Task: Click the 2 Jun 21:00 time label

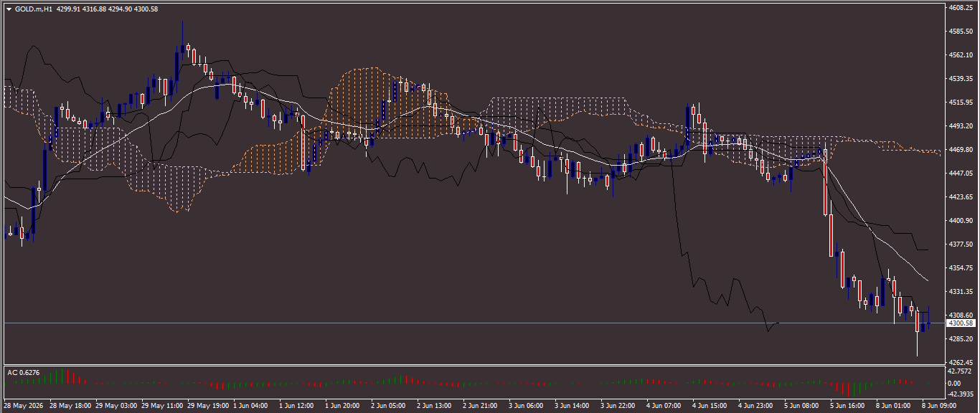Action: pyautogui.click(x=481, y=406)
